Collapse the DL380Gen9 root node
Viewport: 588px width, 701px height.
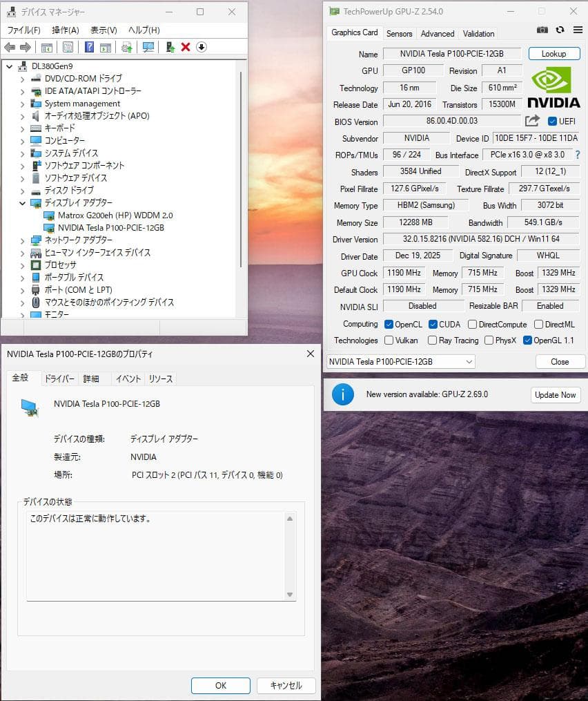click(10, 66)
